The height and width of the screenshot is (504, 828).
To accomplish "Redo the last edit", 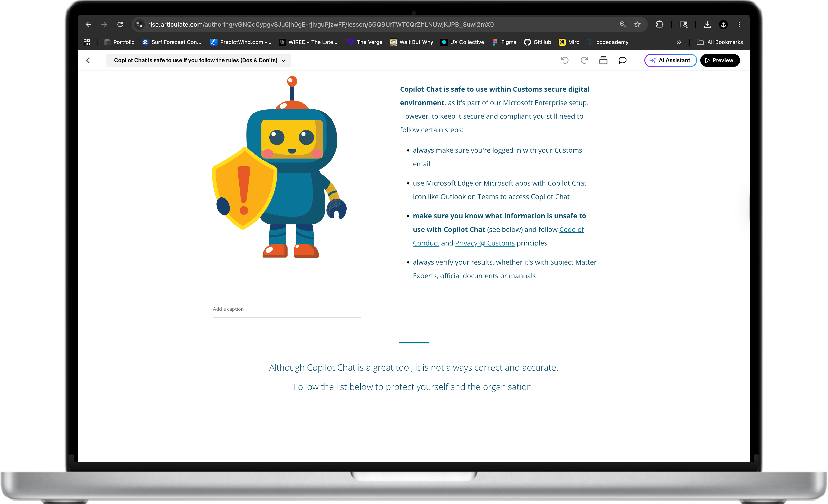I will coord(584,60).
